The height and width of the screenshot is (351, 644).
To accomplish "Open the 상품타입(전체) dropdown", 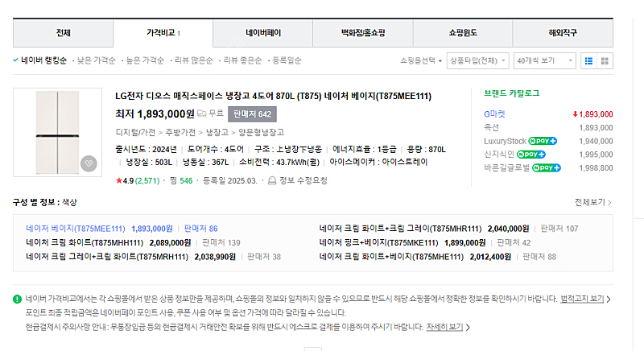I will [x=478, y=60].
